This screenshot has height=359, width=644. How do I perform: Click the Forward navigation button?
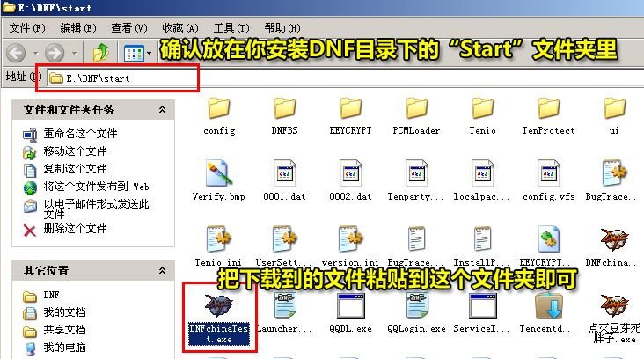pyautogui.click(x=55, y=53)
